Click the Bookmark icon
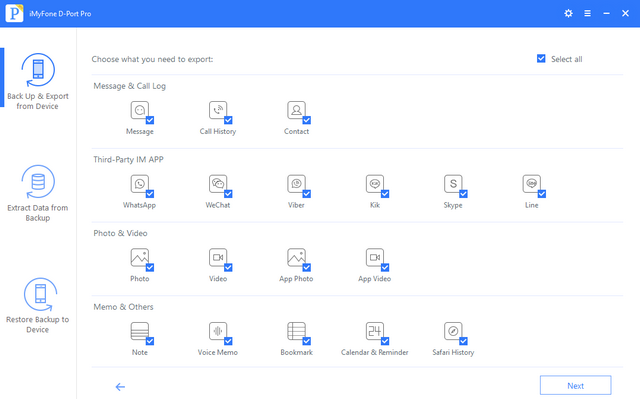The height and width of the screenshot is (399, 640). tap(296, 331)
